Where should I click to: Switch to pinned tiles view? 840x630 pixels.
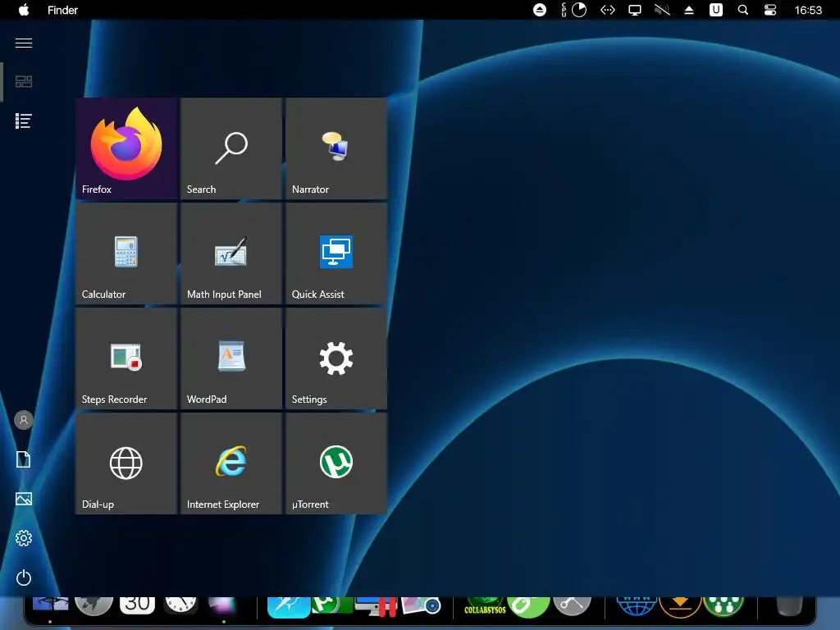point(24,81)
